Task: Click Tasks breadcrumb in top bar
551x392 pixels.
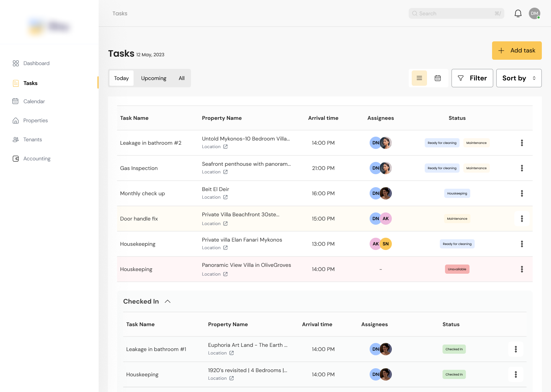Action: coord(120,13)
